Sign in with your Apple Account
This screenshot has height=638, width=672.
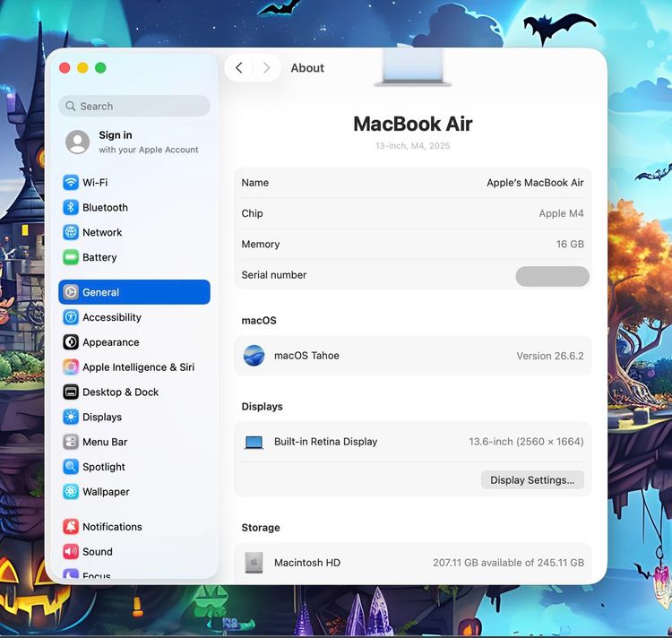pos(134,142)
